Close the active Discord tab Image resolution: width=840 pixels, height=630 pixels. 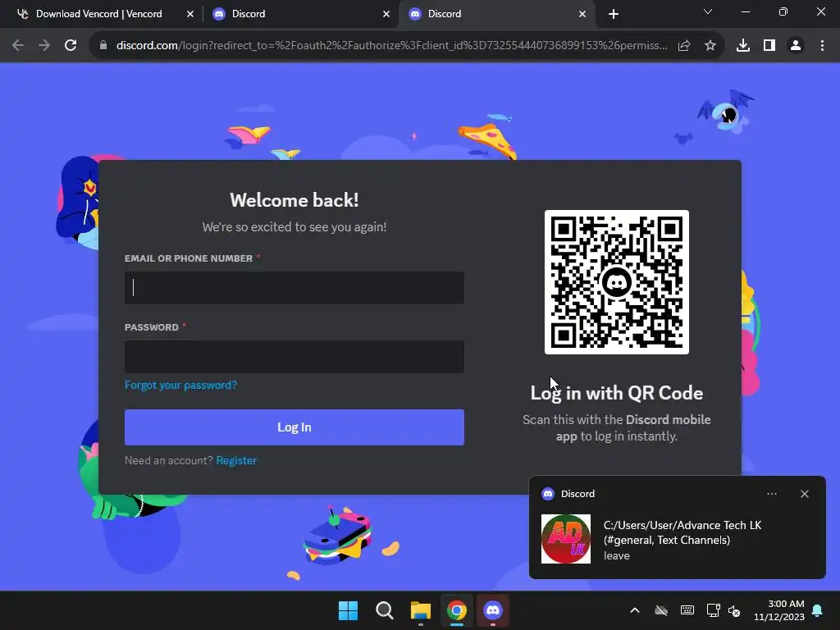point(582,14)
